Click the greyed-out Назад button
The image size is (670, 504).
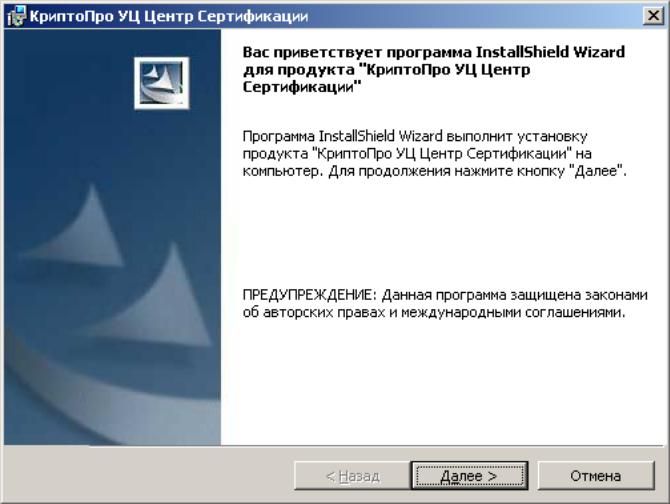point(353,475)
